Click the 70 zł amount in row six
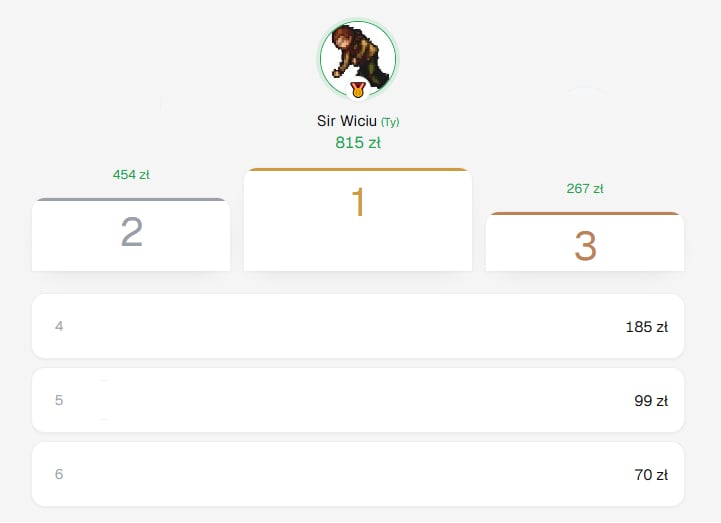This screenshot has height=523, width=721. coord(651,475)
